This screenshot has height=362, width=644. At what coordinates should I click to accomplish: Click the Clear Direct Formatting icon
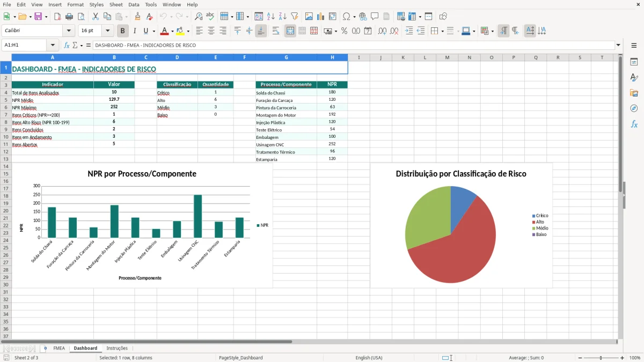tap(150, 17)
